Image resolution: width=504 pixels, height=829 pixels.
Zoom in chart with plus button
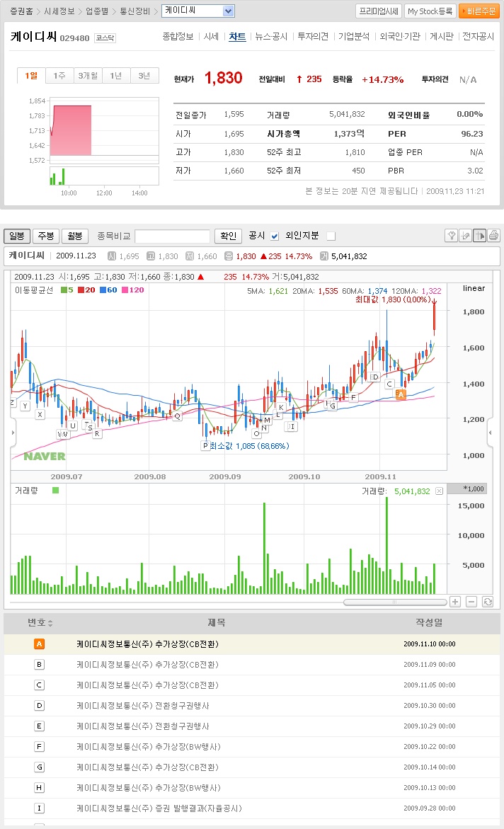455,602
